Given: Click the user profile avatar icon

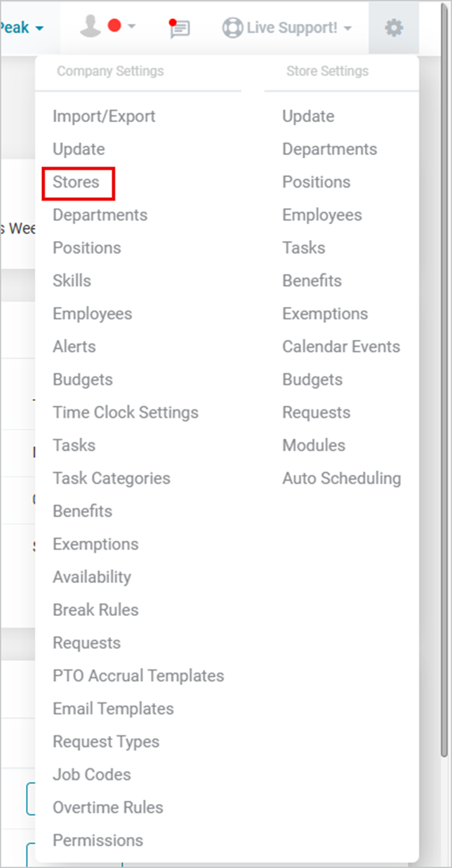Looking at the screenshot, I should [91, 26].
